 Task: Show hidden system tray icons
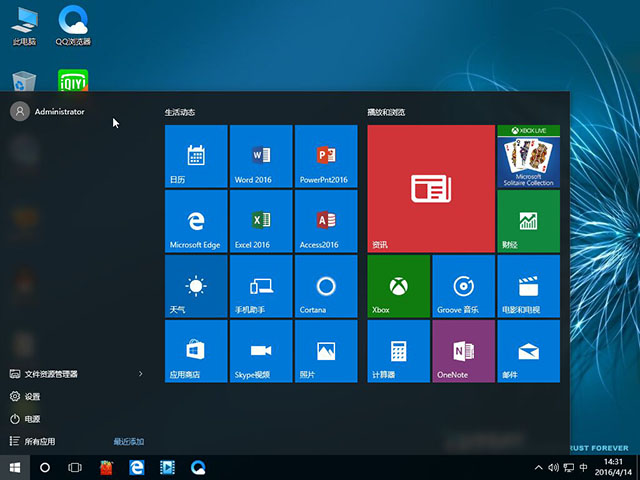click(x=540, y=467)
